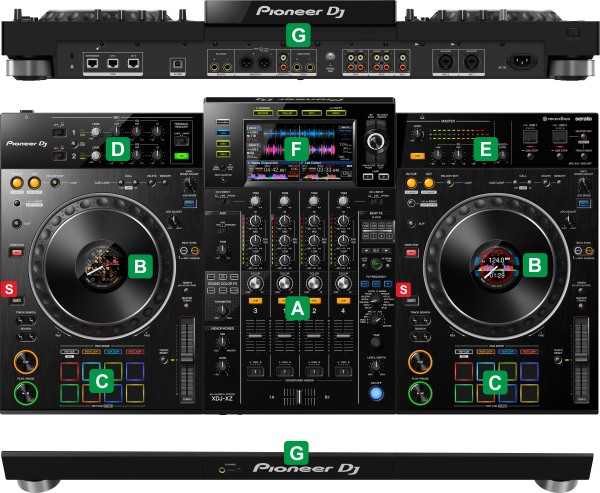This screenshot has height=493, width=600.
Task: Tap RELOOP/EXIT on the left deck
Action: (x=55, y=183)
